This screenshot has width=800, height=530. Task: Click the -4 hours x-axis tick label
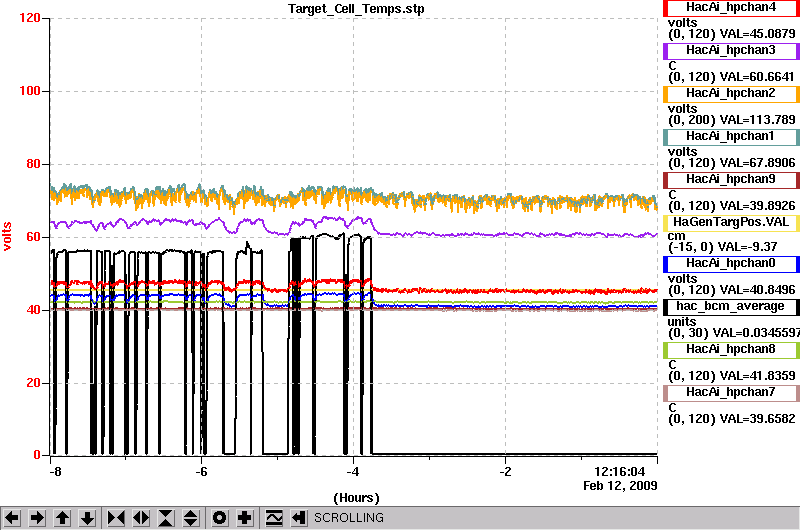(353, 472)
